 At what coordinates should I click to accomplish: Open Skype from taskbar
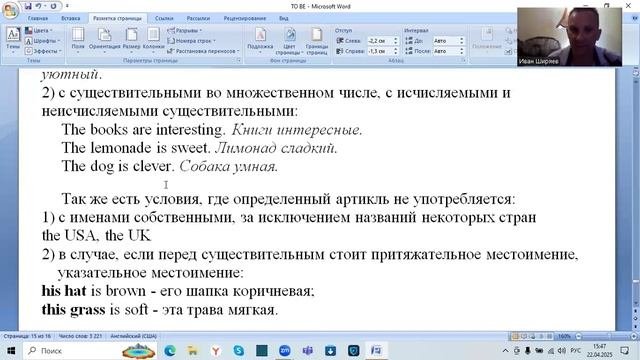(238, 351)
